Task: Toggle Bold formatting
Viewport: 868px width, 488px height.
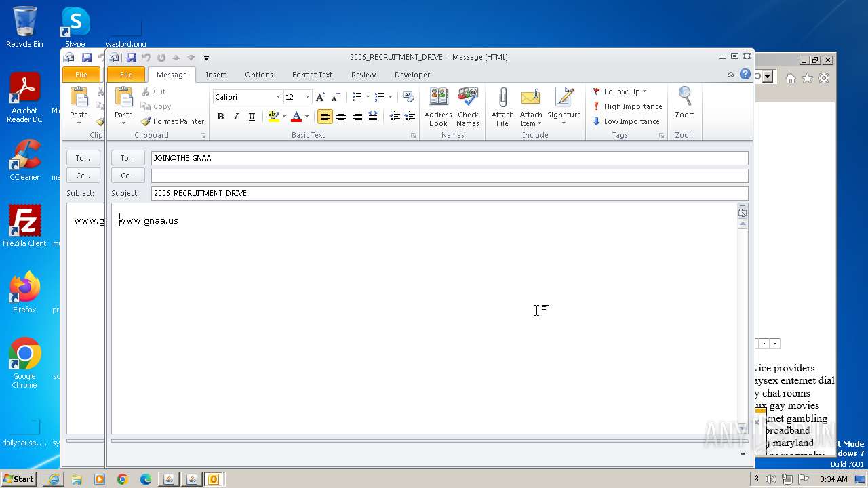Action: pos(220,117)
